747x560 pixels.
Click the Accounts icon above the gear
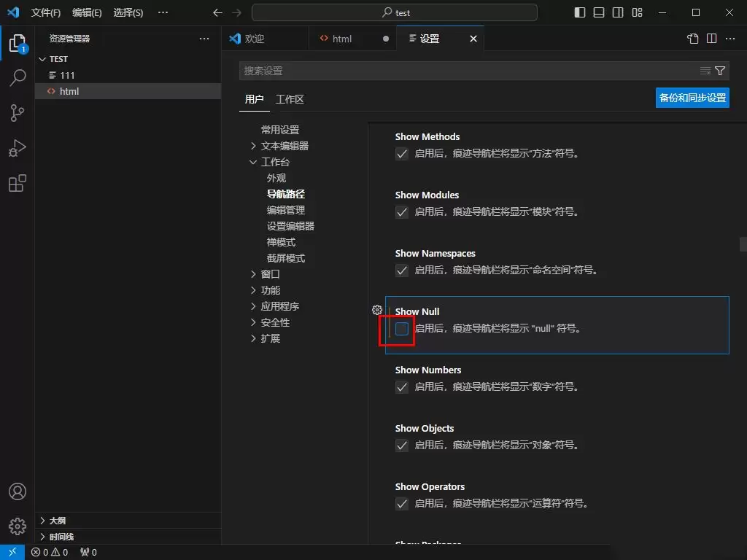[18, 491]
